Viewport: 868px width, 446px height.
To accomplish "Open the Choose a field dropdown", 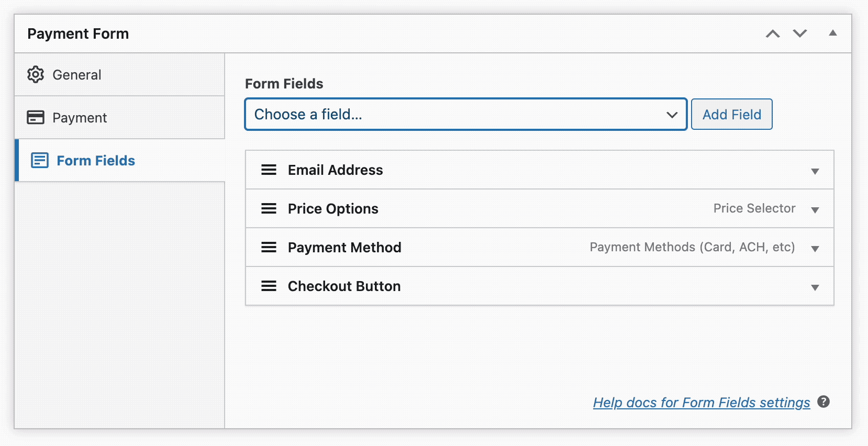I will 465,114.
